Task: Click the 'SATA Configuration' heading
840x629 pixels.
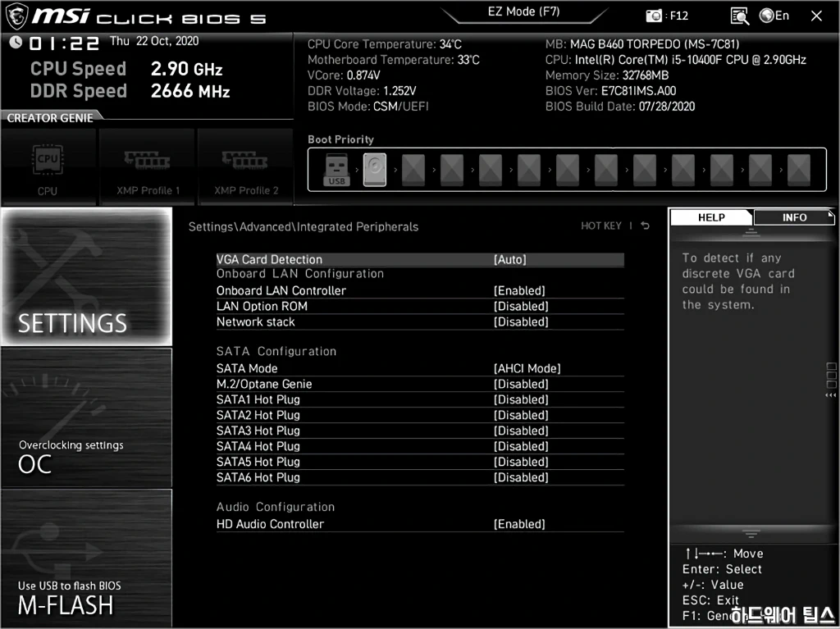Action: [276, 351]
